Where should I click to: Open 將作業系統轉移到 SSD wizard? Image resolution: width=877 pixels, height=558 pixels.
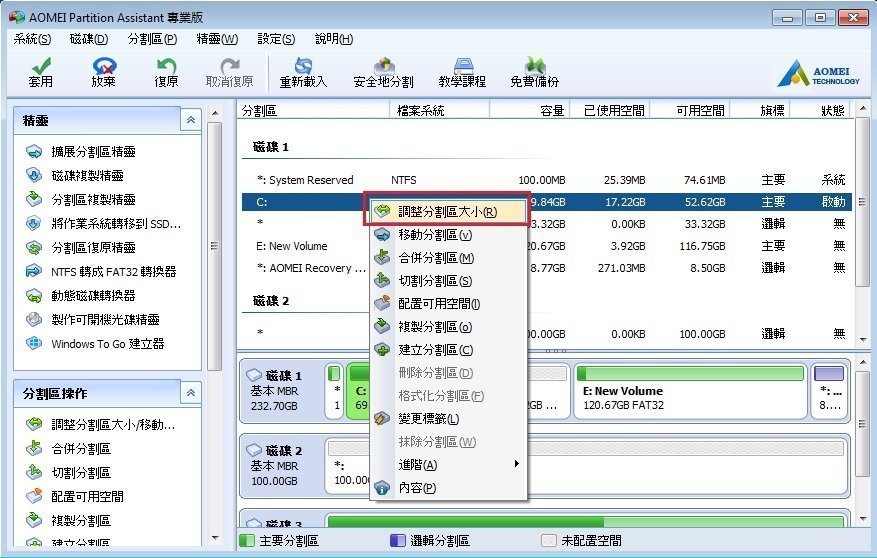(x=103, y=224)
